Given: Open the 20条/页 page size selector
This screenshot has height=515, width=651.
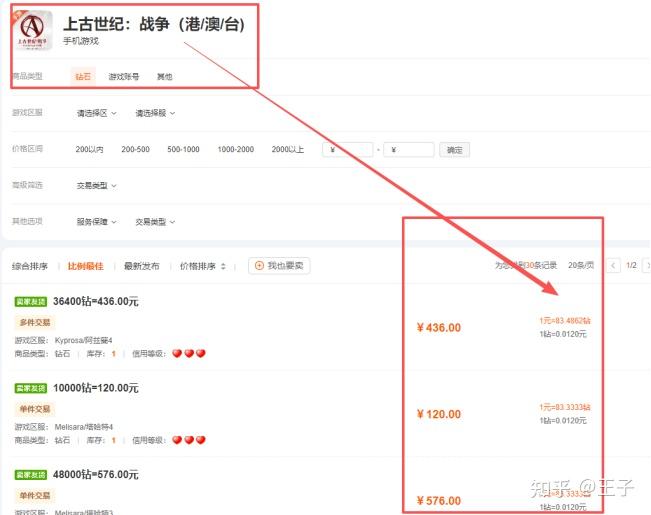Looking at the screenshot, I should [581, 265].
